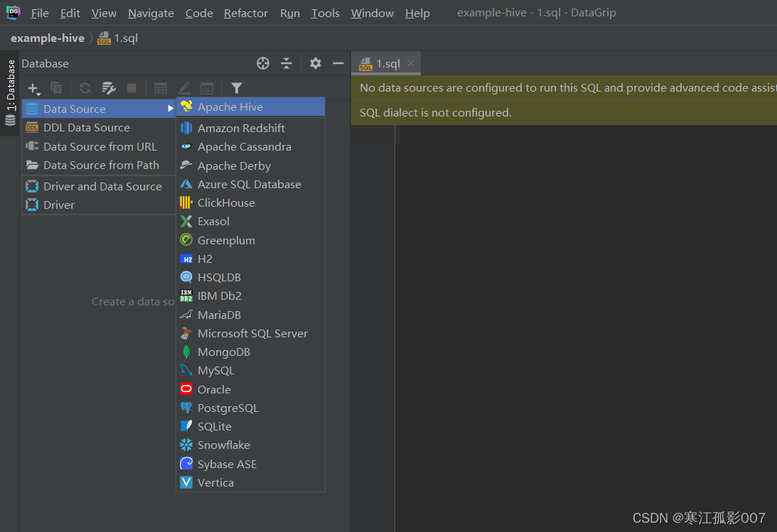Select PostgreSQL data source
Viewport: 777px width, 532px height.
point(251,408)
